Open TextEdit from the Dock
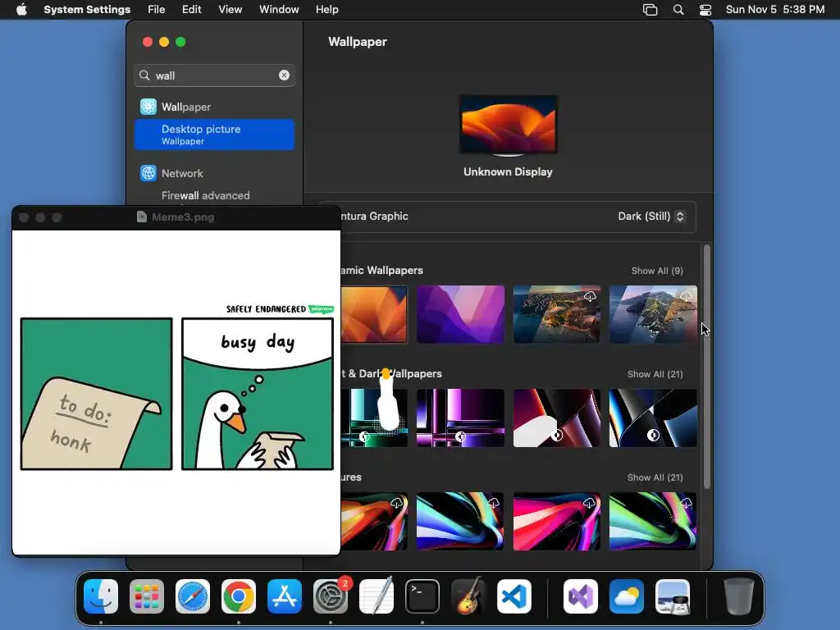The width and height of the screenshot is (840, 630). click(376, 596)
